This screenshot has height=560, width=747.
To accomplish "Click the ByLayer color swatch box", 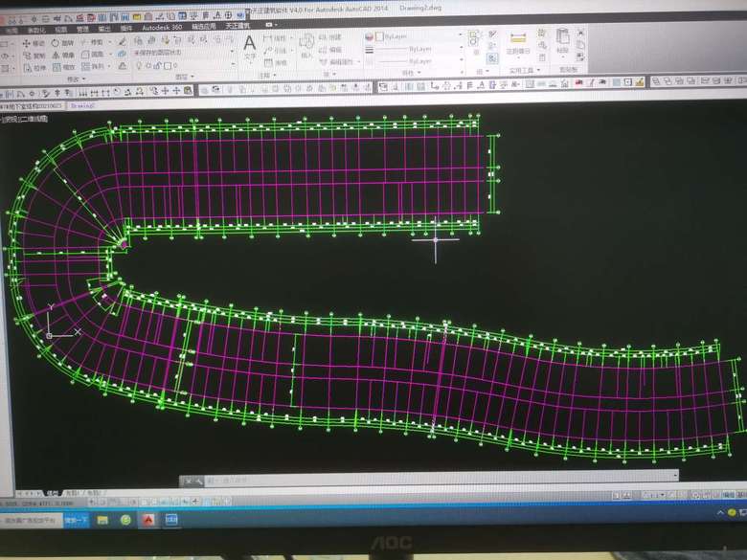I will tap(379, 35).
